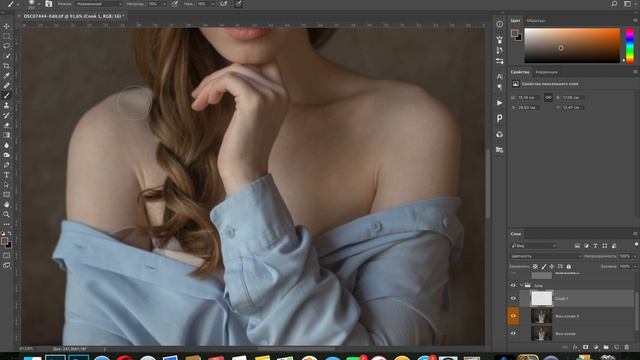Toggle lock position
640x360 pixels.
[552, 267]
